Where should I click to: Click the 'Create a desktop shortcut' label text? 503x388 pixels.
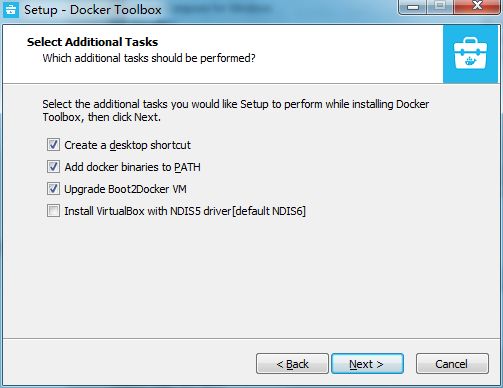point(127,145)
